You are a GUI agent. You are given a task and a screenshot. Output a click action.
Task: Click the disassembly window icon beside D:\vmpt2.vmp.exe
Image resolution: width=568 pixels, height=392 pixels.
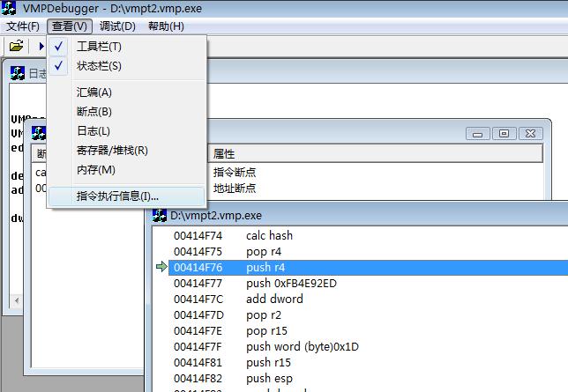coord(160,215)
